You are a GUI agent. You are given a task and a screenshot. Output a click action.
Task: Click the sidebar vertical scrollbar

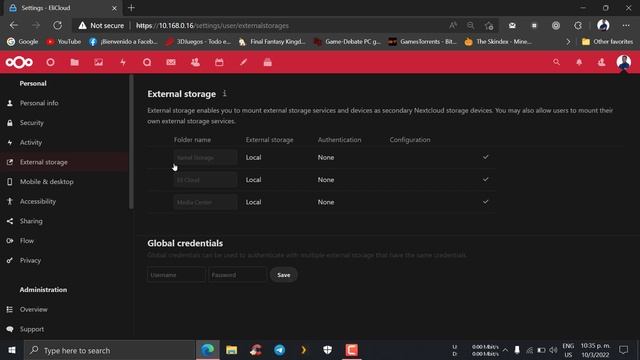[131, 142]
